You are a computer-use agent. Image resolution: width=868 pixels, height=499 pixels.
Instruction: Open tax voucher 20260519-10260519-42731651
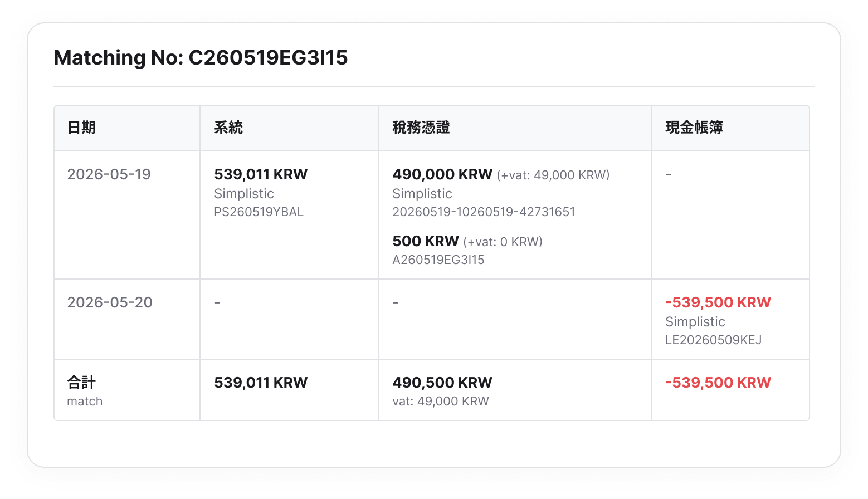tap(484, 212)
